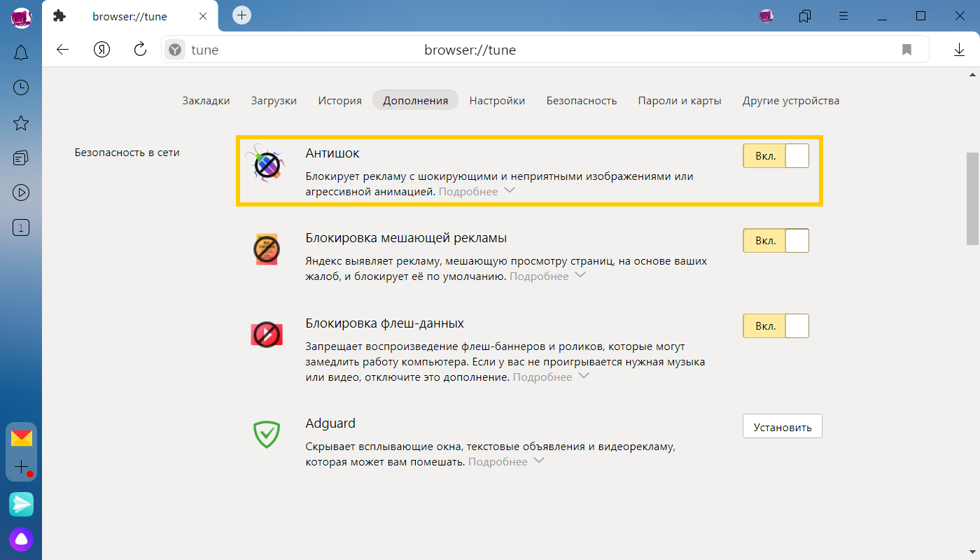The height and width of the screenshot is (560, 980).
Task: Select the Дополнения tab
Action: 415,100
